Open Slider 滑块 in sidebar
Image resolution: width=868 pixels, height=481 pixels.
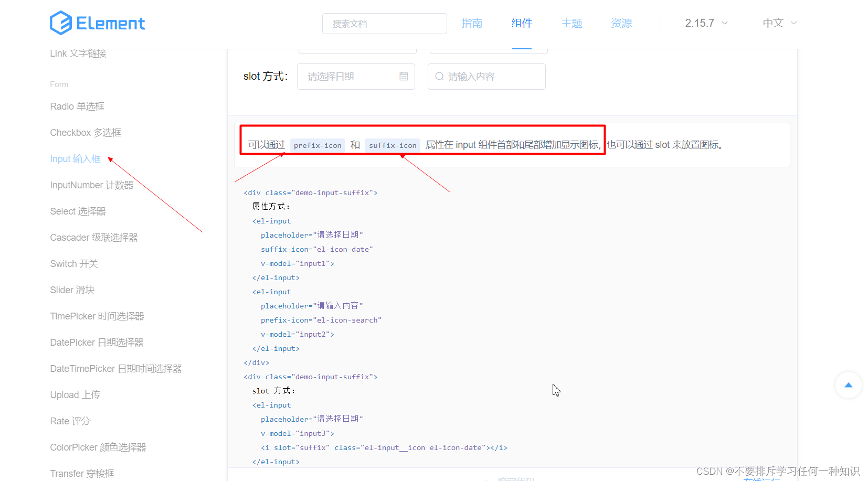pyautogui.click(x=72, y=290)
